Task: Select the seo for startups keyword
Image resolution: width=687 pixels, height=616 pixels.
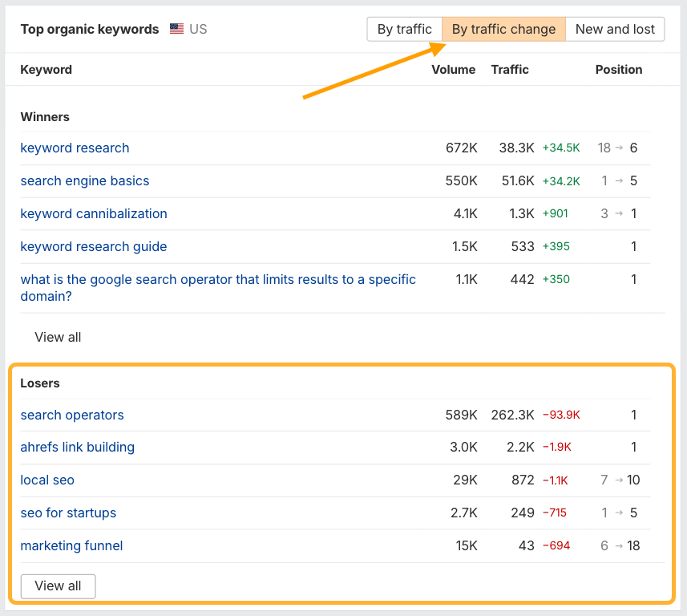Action: [x=68, y=513]
